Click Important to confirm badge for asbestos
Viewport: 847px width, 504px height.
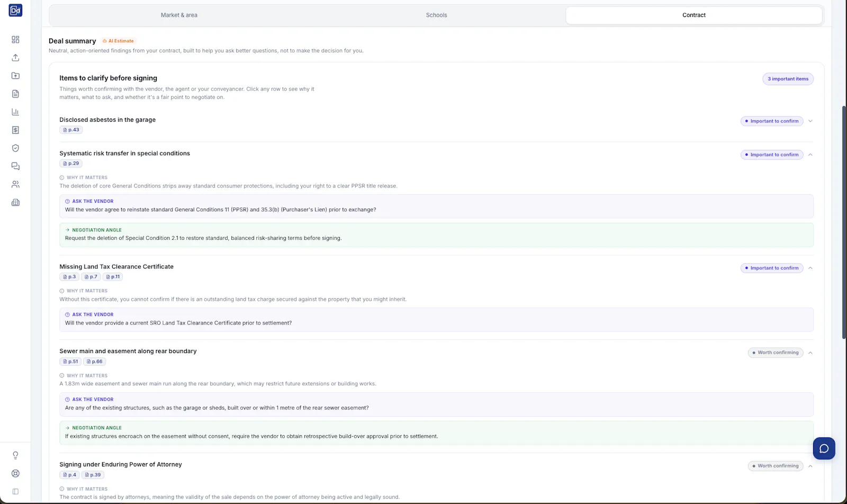tap(772, 121)
